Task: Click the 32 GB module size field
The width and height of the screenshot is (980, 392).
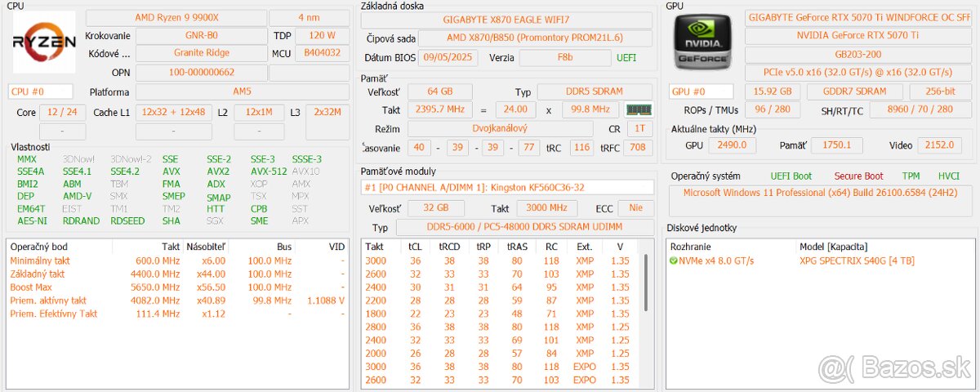Action: (436, 208)
